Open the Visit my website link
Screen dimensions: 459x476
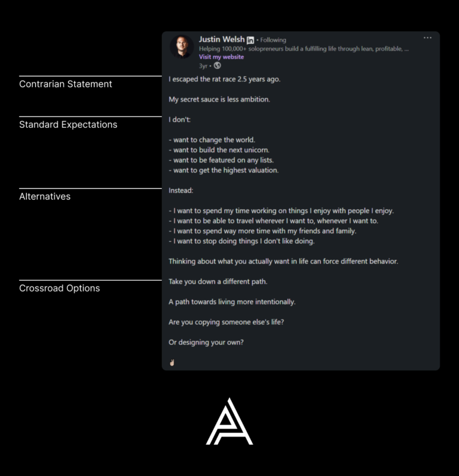click(221, 57)
